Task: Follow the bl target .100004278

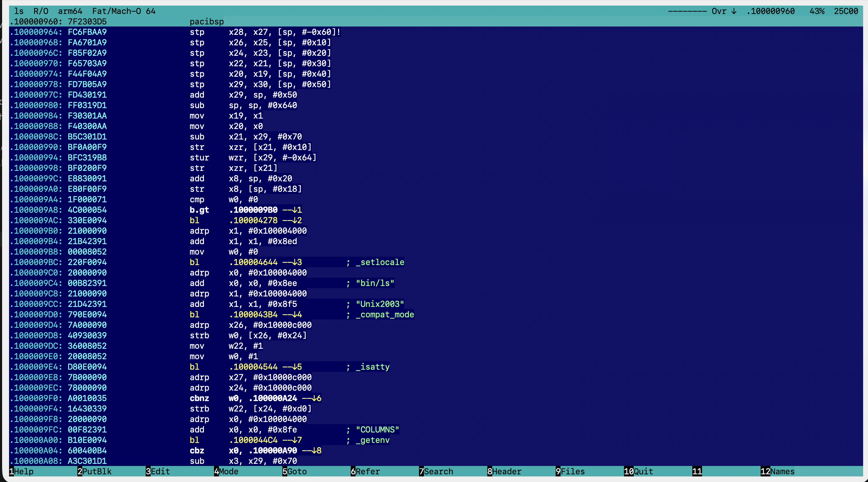Action: click(x=253, y=220)
